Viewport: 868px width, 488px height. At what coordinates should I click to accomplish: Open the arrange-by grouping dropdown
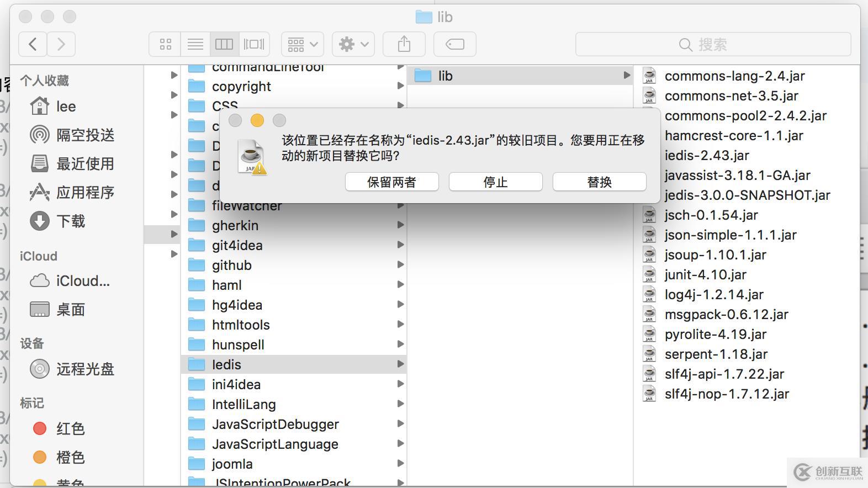coord(303,44)
